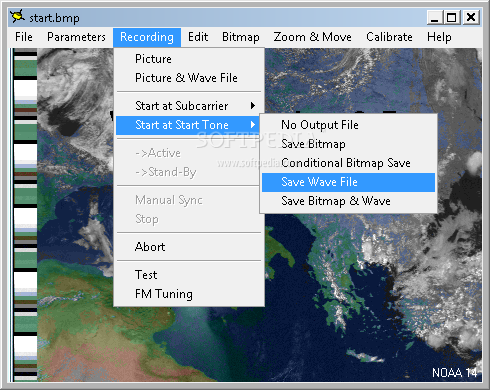Open the File menu

click(x=24, y=37)
